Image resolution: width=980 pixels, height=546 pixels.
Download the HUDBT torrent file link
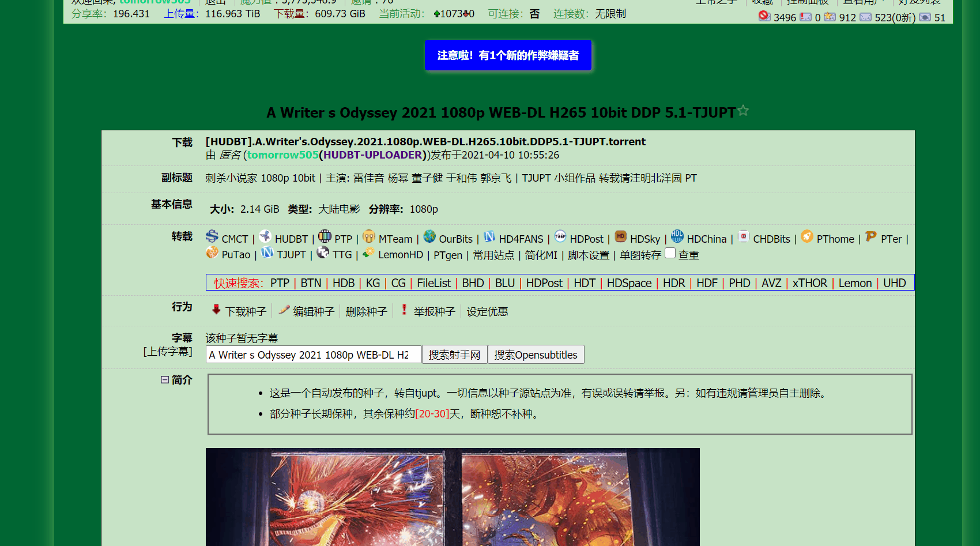[x=425, y=142]
